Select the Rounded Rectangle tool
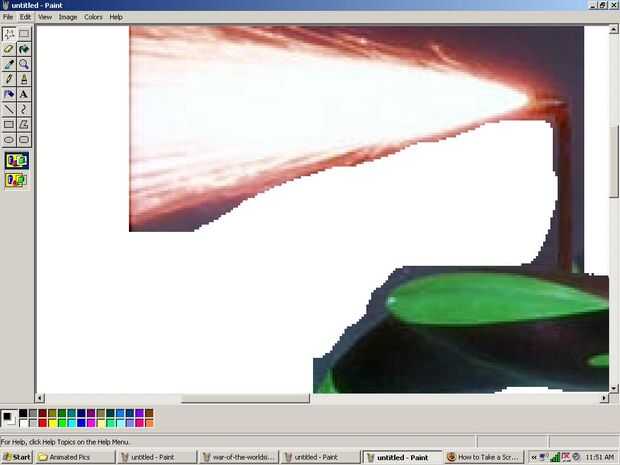The image size is (620, 465). [x=24, y=140]
